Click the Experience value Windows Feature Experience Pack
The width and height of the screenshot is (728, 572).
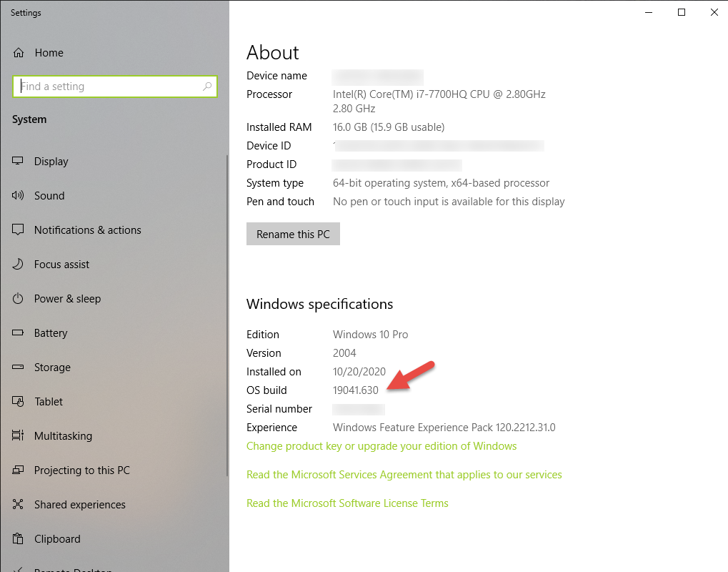pos(444,428)
